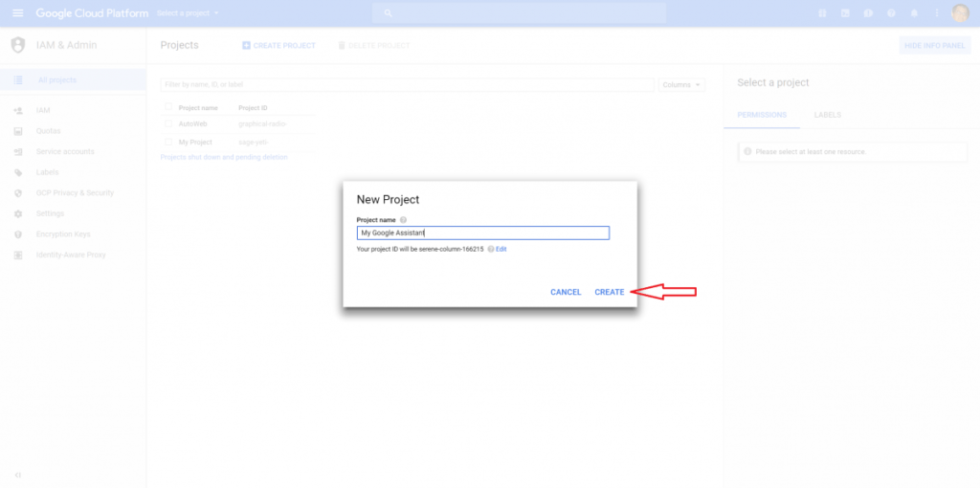Click the CREATE button in New Project dialog

click(x=610, y=292)
